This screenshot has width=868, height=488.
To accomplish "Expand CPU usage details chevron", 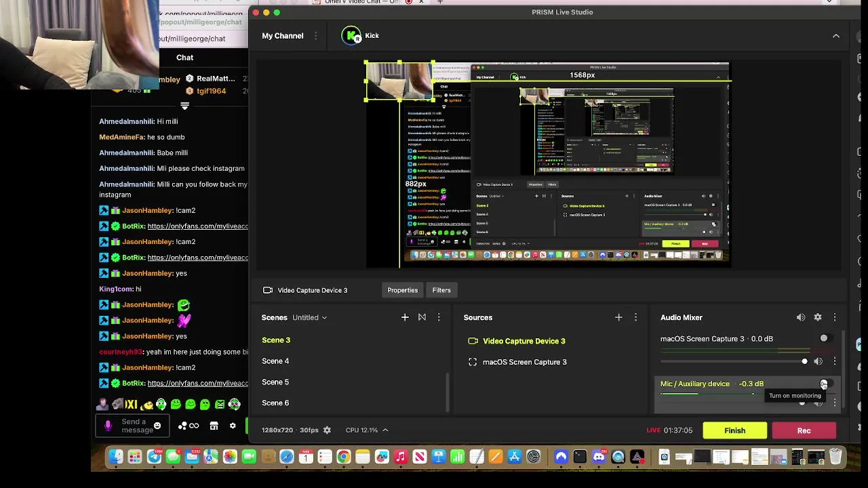I will [x=385, y=430].
